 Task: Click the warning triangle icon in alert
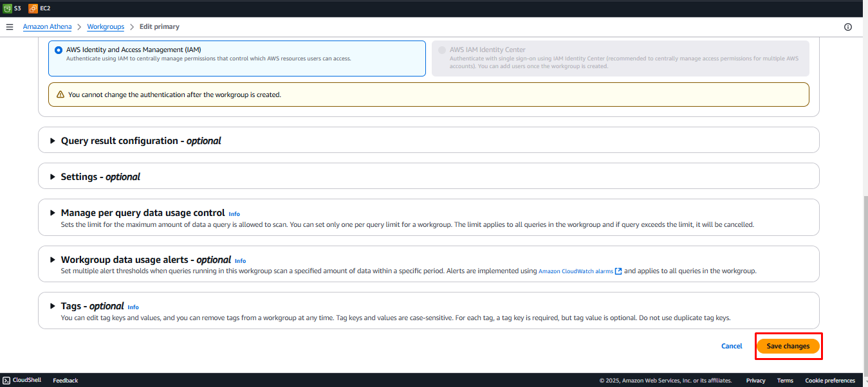60,94
